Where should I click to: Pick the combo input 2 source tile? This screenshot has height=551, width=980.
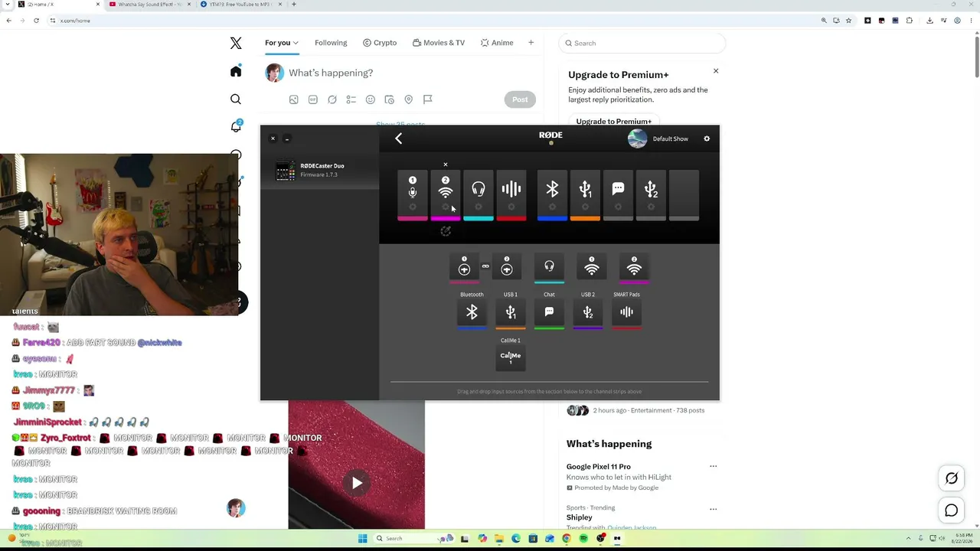click(x=506, y=267)
